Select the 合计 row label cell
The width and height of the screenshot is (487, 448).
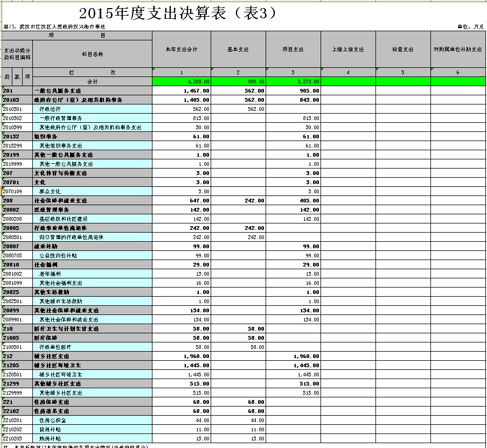coord(92,81)
